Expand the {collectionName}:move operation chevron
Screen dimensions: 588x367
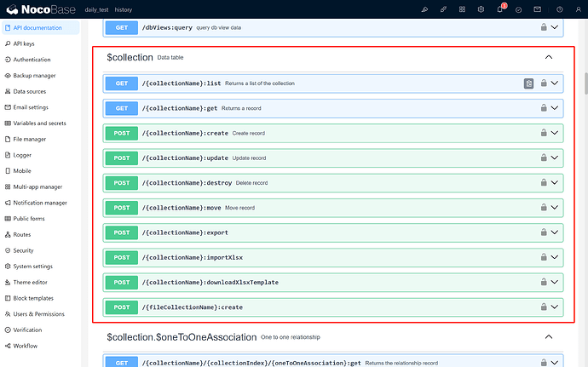coord(555,207)
